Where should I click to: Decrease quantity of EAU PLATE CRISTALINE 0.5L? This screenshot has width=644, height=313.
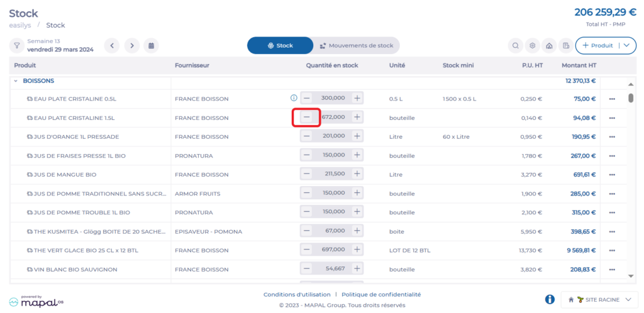pos(306,99)
